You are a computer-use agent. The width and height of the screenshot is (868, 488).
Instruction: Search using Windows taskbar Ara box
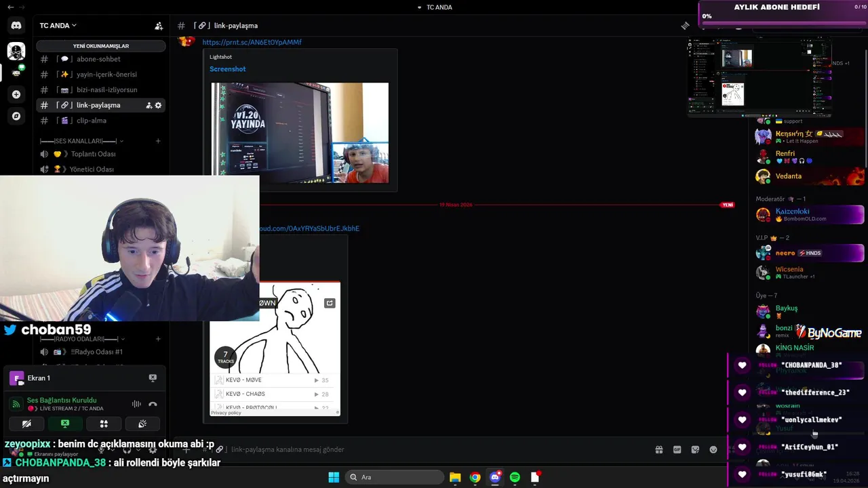pos(394,477)
